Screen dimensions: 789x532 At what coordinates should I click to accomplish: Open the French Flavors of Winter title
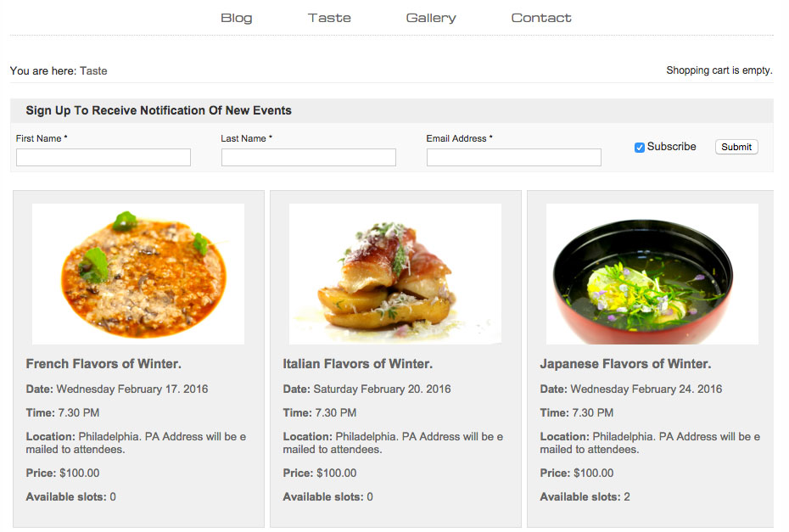click(x=104, y=364)
